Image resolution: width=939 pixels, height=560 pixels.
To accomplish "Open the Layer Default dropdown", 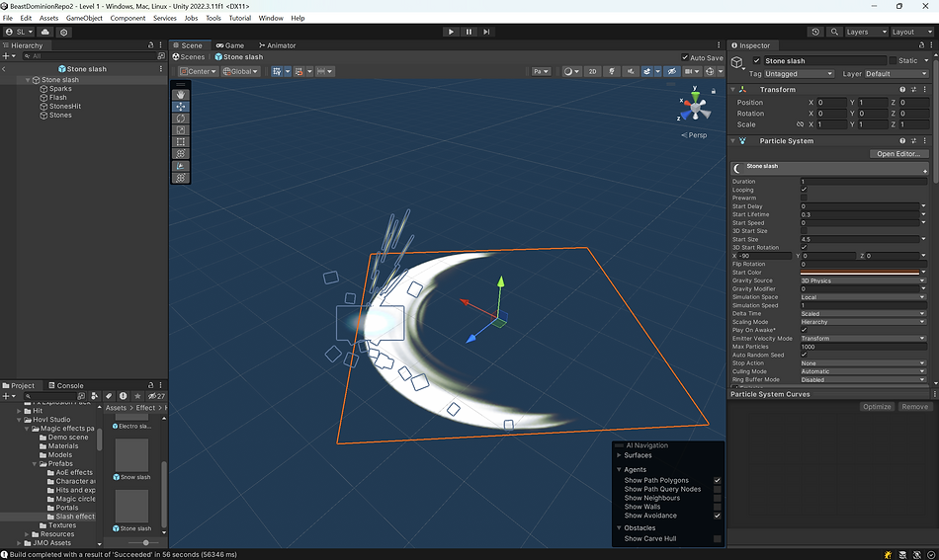I will tap(896, 74).
